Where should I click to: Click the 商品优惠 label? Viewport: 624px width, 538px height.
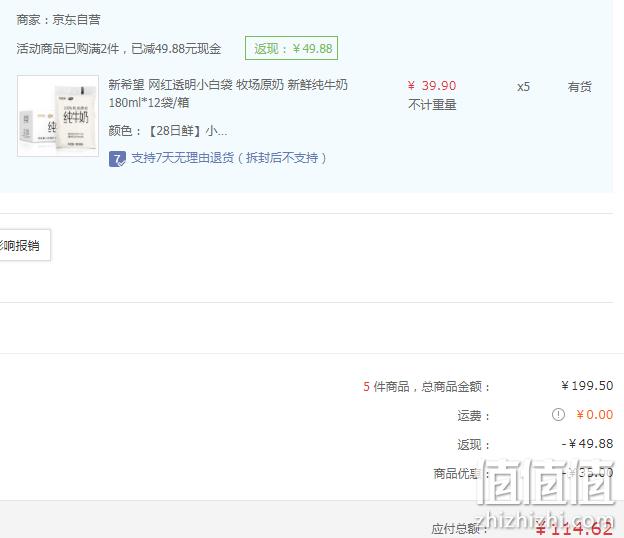click(x=461, y=474)
